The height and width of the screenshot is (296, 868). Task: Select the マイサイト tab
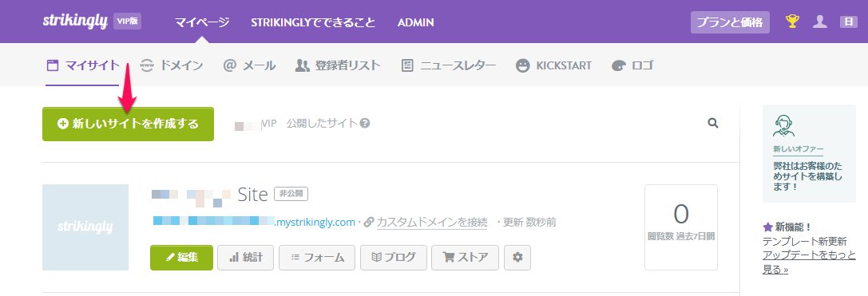[82, 65]
